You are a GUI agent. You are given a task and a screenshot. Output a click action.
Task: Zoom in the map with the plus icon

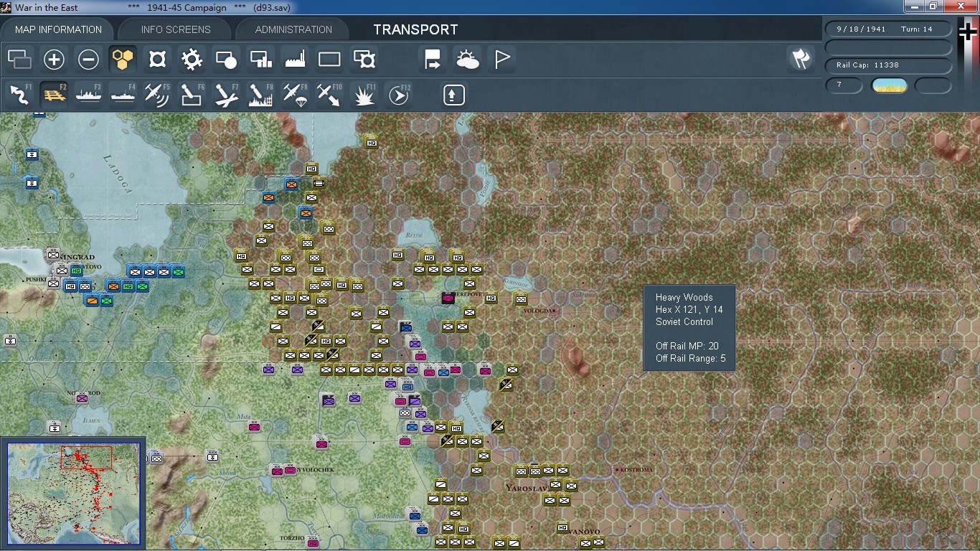54,59
